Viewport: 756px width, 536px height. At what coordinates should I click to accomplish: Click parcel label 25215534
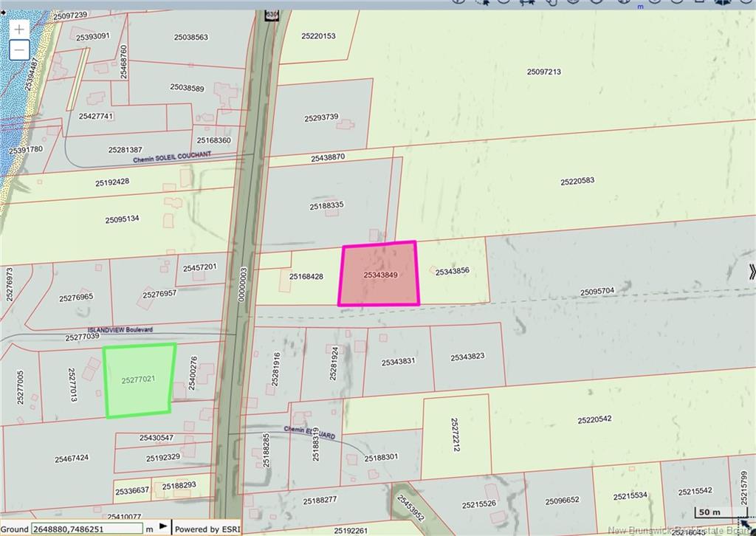point(630,496)
